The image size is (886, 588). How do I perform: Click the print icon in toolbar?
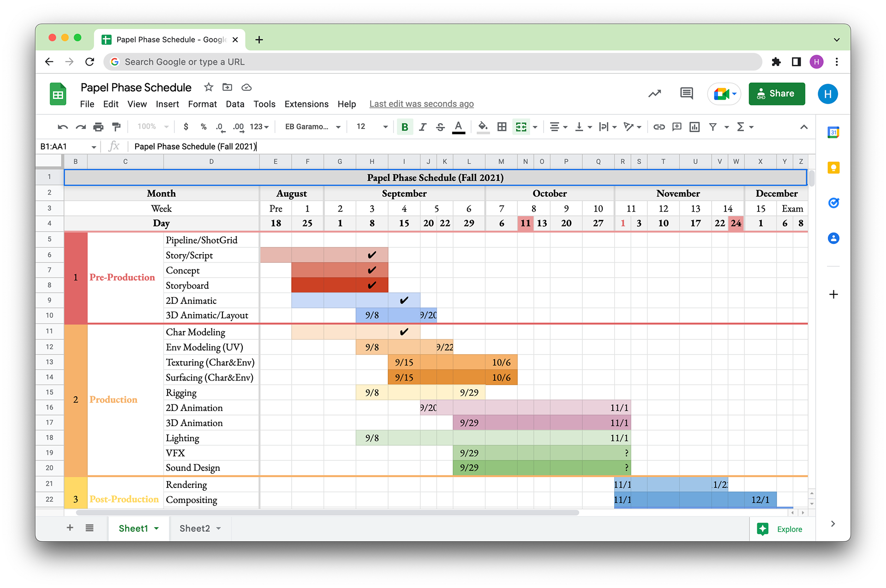click(98, 127)
